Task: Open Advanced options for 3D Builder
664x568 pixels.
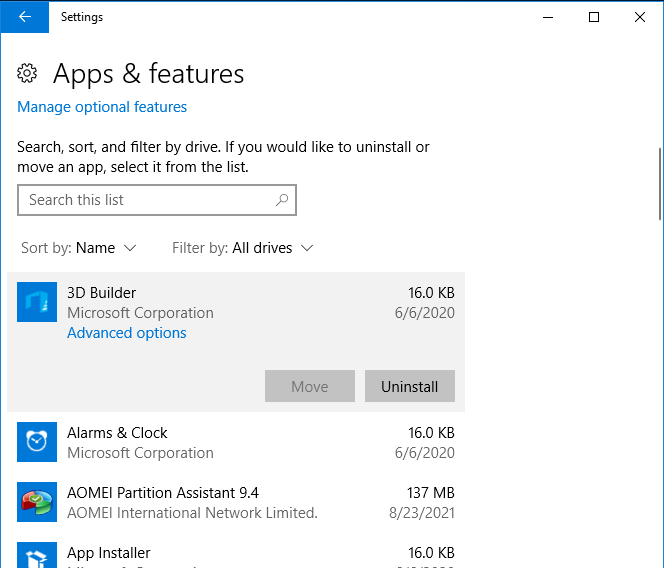Action: [127, 333]
